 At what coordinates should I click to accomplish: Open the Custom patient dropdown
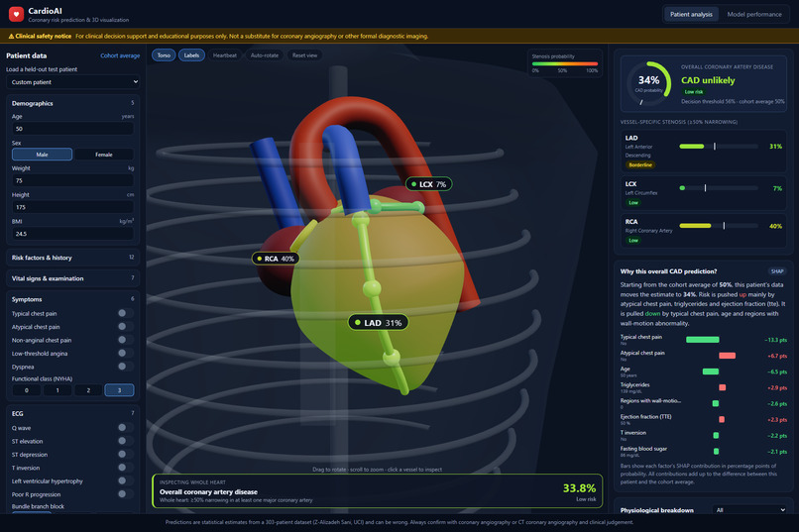(x=73, y=82)
